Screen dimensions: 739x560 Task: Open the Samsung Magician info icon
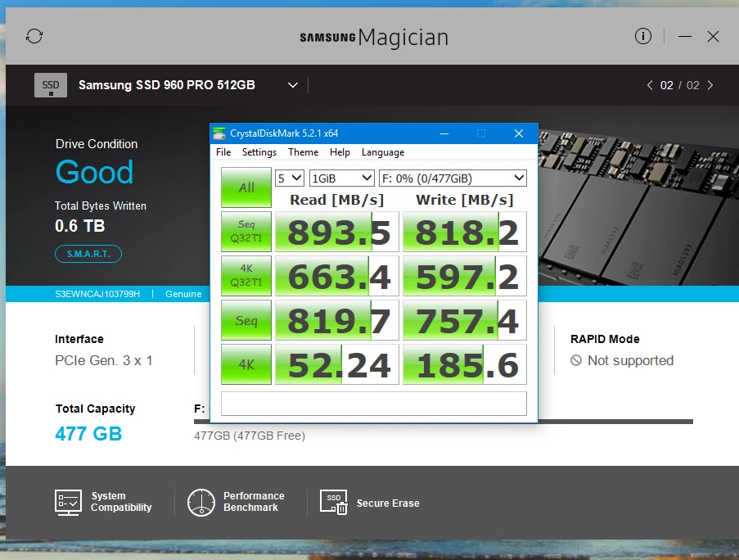(643, 36)
